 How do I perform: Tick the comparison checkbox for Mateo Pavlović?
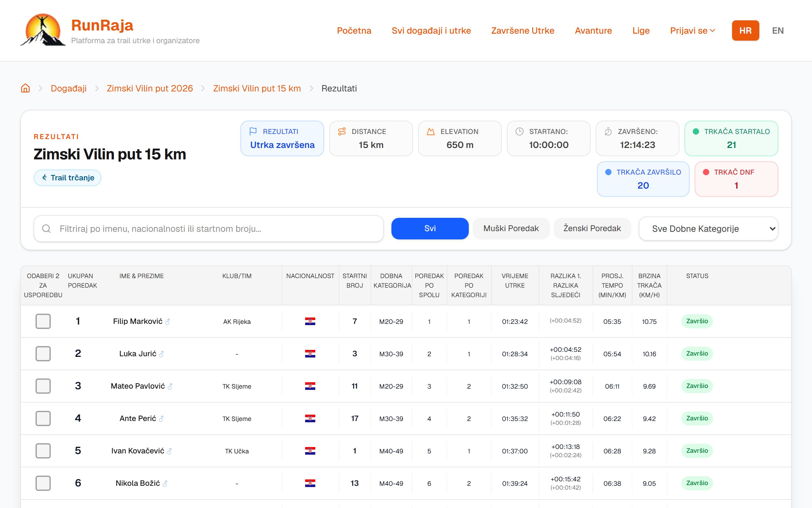(43, 386)
